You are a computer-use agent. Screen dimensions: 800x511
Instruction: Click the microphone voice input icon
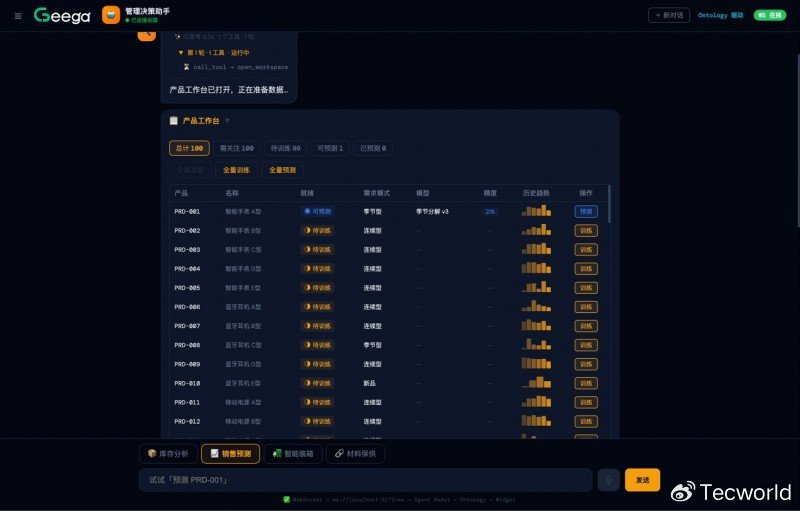pos(608,480)
